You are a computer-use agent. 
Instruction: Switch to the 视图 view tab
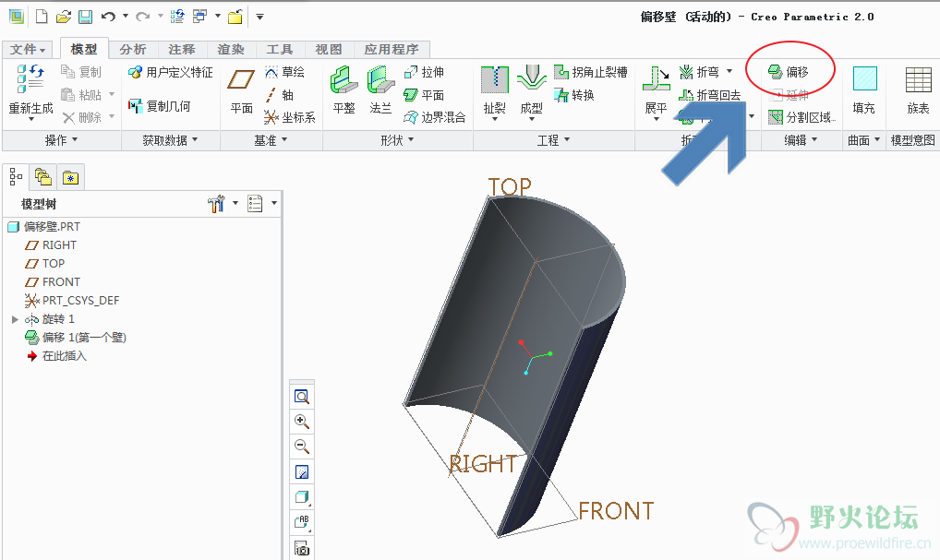pos(329,49)
